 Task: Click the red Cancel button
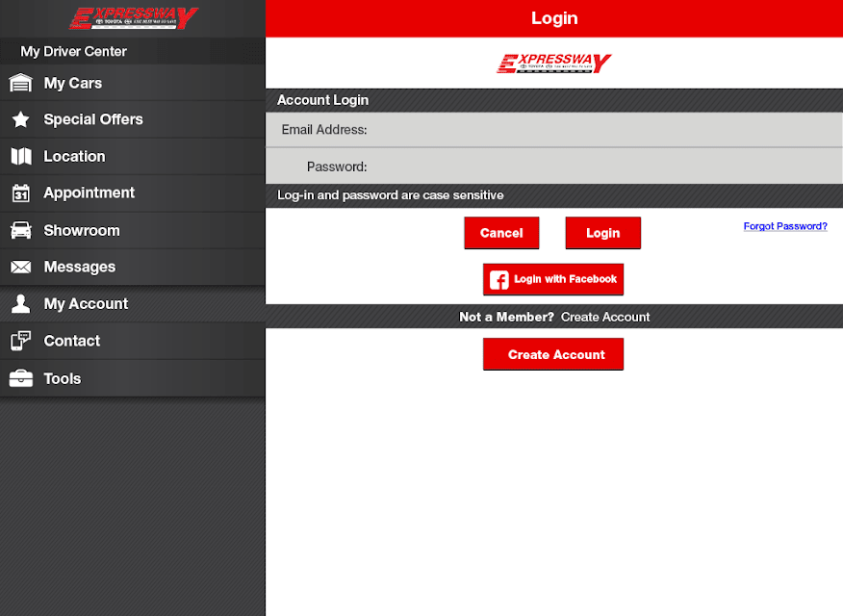coord(501,233)
